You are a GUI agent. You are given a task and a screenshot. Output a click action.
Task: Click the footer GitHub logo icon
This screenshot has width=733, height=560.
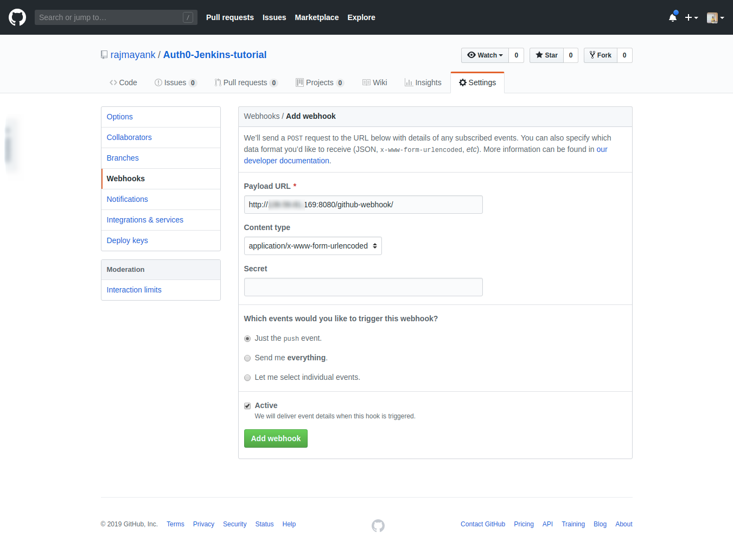pos(378,525)
